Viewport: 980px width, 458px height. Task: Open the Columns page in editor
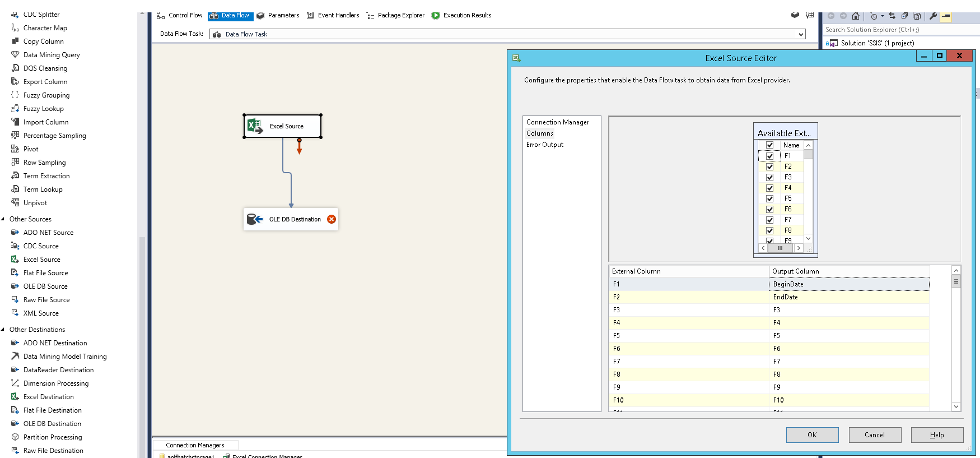point(540,133)
